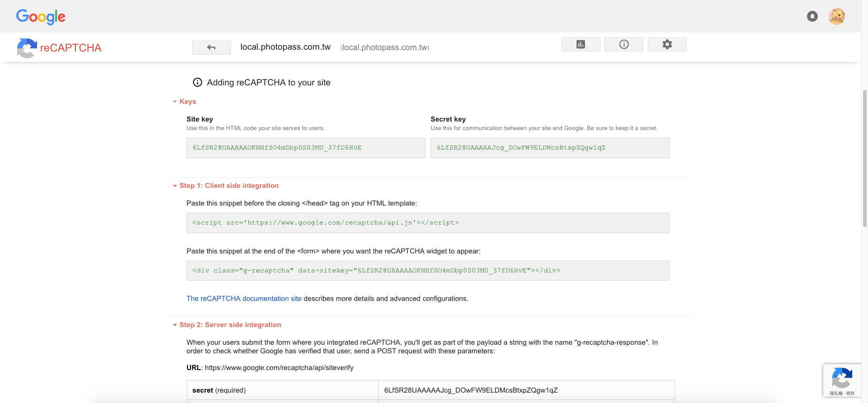Select the Site key field
The width and height of the screenshot is (868, 403).
(x=306, y=148)
